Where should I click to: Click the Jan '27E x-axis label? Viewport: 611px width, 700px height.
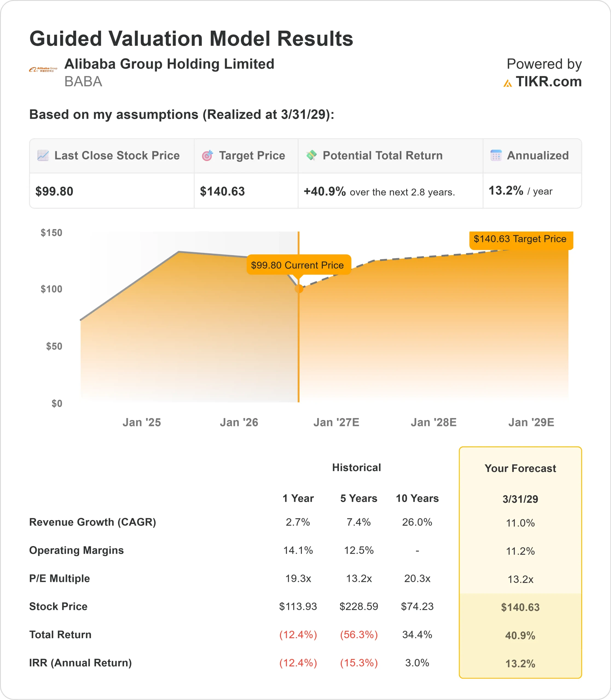click(337, 422)
